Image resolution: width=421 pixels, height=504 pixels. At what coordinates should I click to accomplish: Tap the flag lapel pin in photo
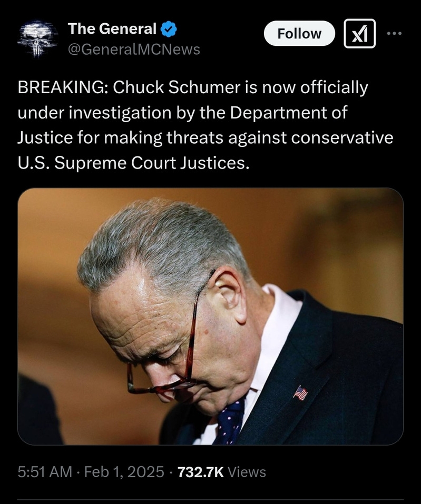pyautogui.click(x=300, y=393)
